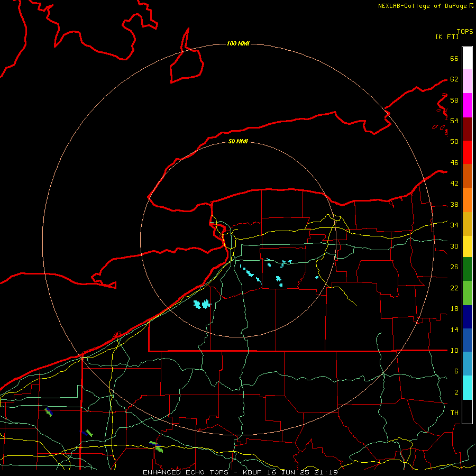
Task: Click the legend value '54'
Action: tap(454, 121)
